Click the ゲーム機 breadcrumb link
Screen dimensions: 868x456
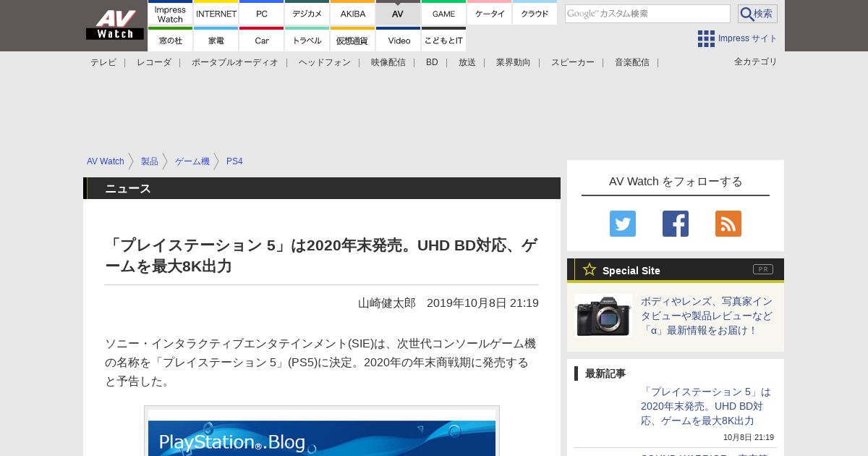(x=192, y=161)
